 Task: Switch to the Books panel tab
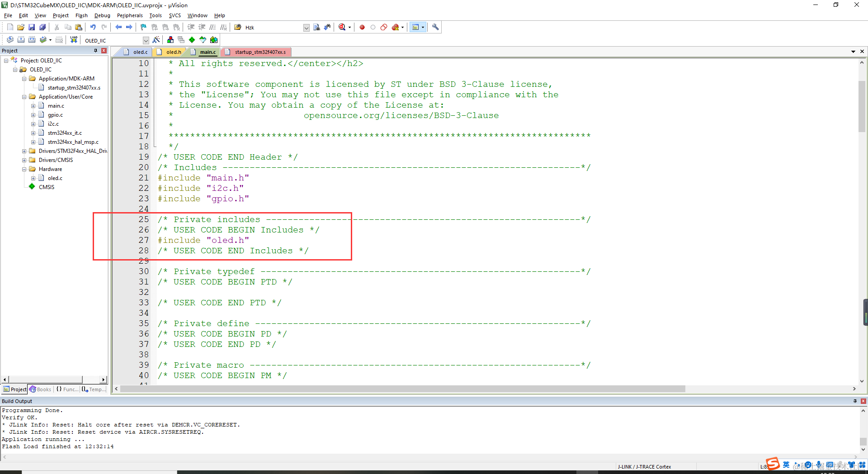click(41, 389)
